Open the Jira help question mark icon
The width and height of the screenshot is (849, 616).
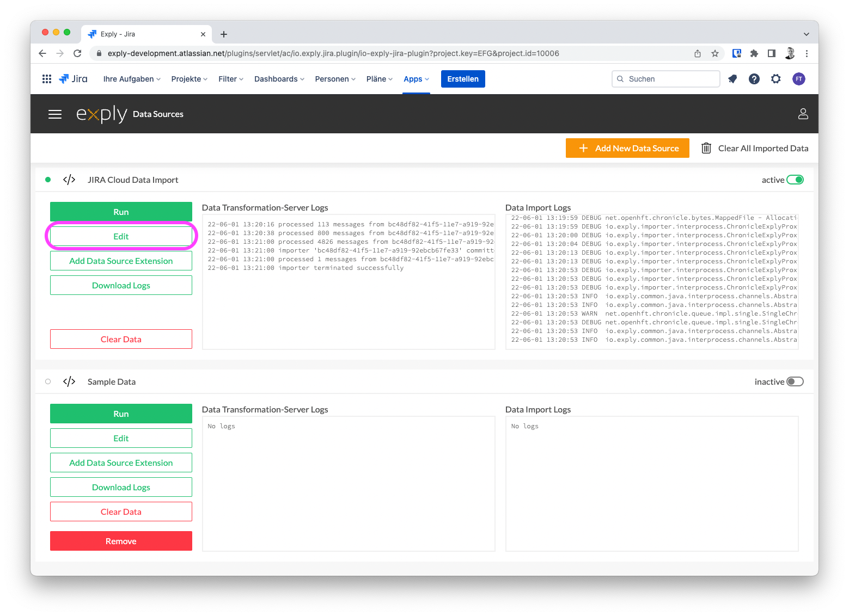[x=754, y=79]
